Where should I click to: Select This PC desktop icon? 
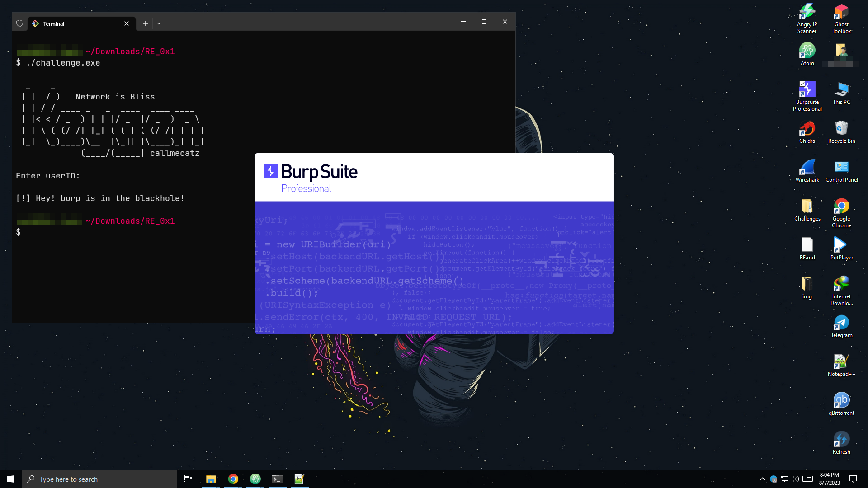tap(841, 93)
